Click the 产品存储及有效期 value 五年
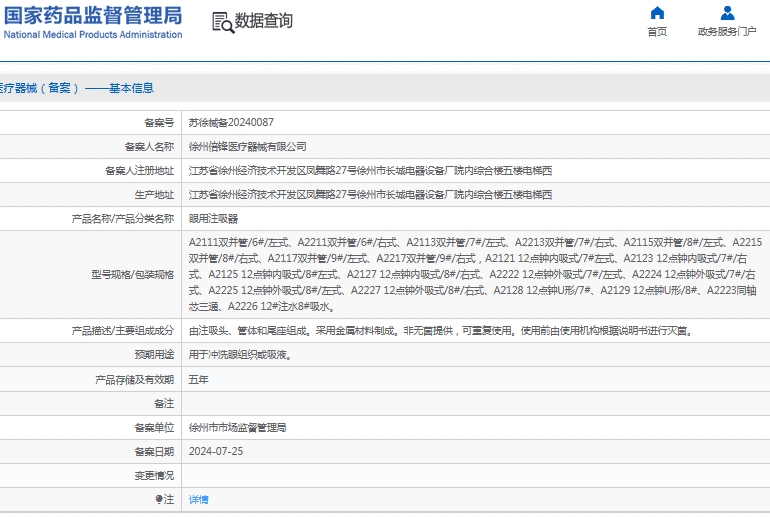 (x=198, y=379)
